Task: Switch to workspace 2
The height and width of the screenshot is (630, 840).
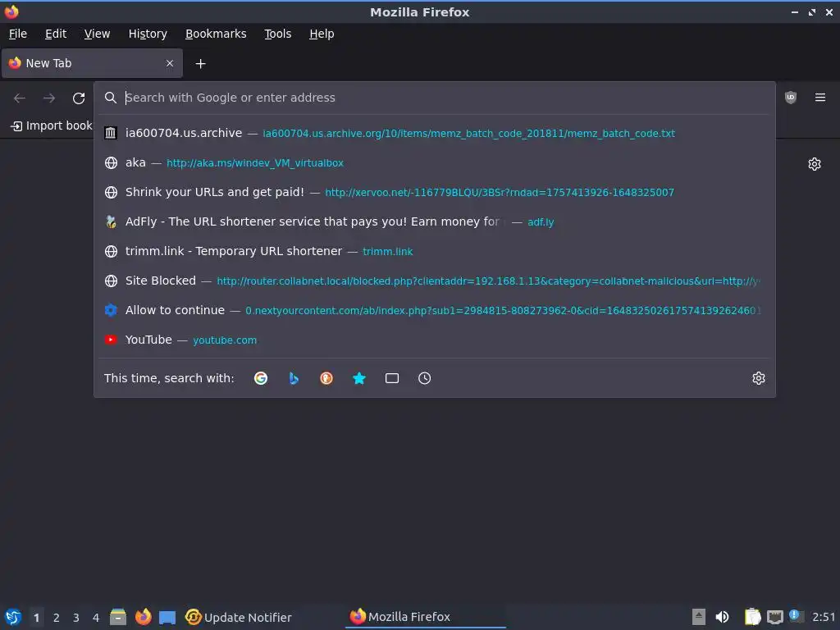Action: [57, 618]
